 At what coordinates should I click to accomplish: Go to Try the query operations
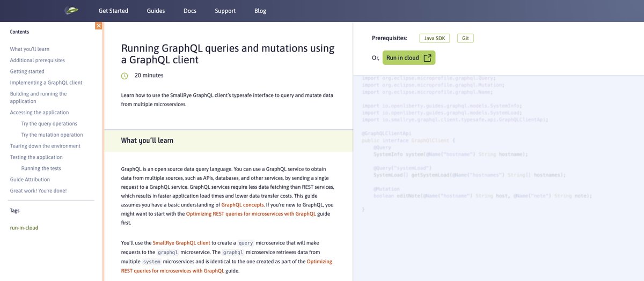[49, 123]
